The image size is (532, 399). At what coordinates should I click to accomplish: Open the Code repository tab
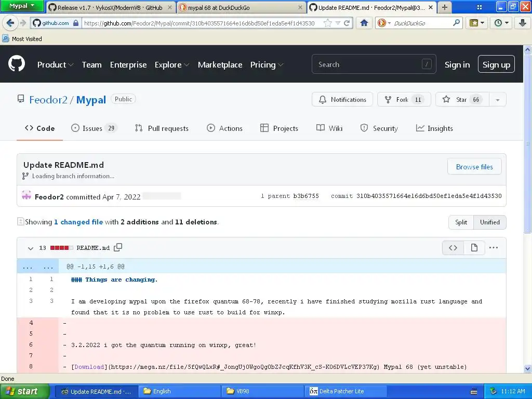39,128
